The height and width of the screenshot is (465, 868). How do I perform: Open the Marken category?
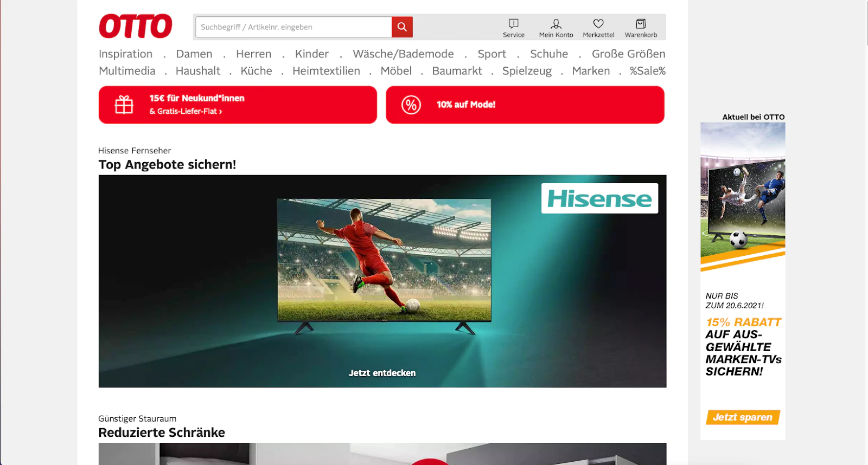pos(591,70)
